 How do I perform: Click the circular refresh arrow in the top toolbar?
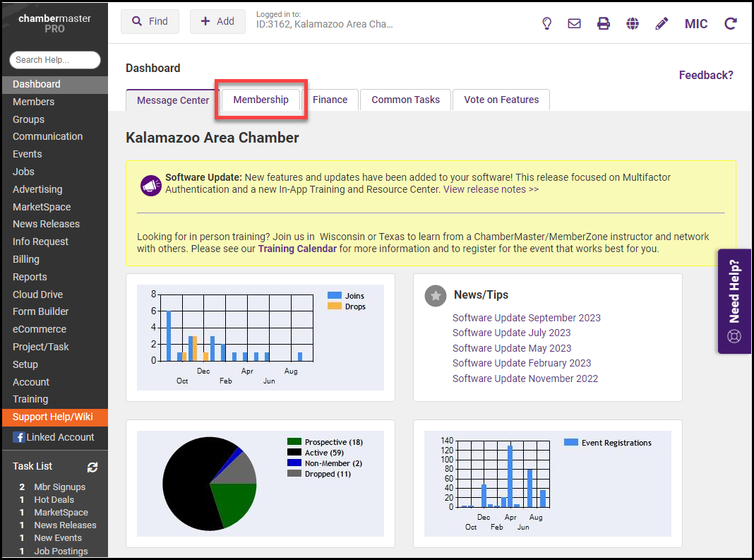[731, 23]
